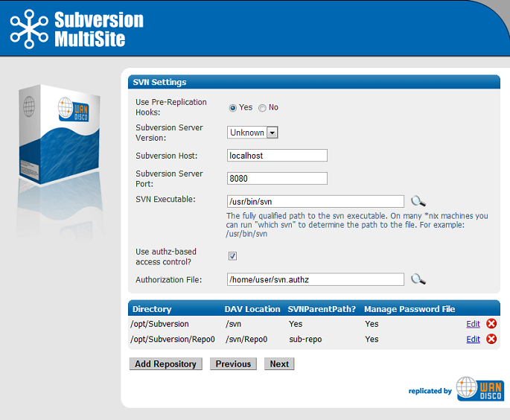
Task: Delete the /opt/Subversion/Repo0 repository row
Action: pos(491,339)
